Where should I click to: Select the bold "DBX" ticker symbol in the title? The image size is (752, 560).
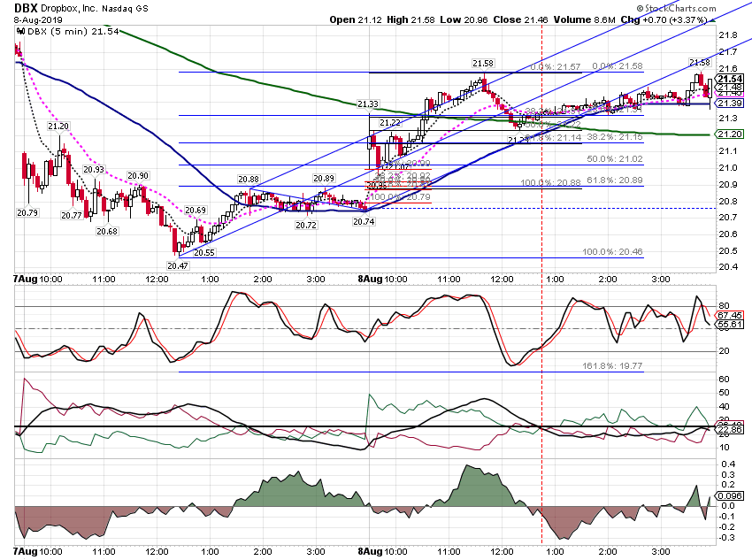(26, 8)
